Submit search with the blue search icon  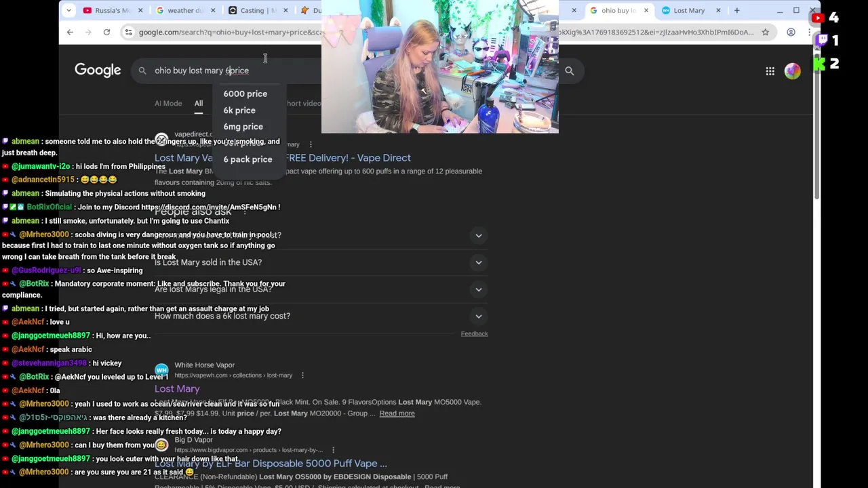point(570,70)
